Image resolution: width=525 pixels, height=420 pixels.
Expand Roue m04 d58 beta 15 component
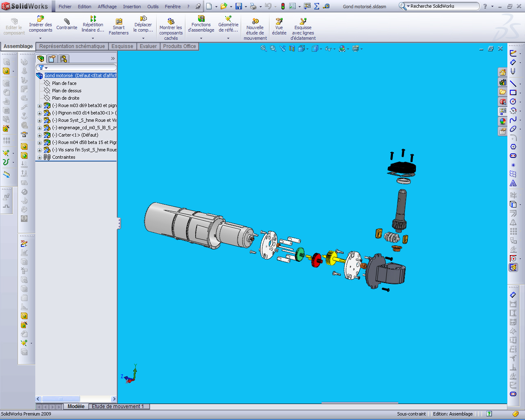click(39, 143)
